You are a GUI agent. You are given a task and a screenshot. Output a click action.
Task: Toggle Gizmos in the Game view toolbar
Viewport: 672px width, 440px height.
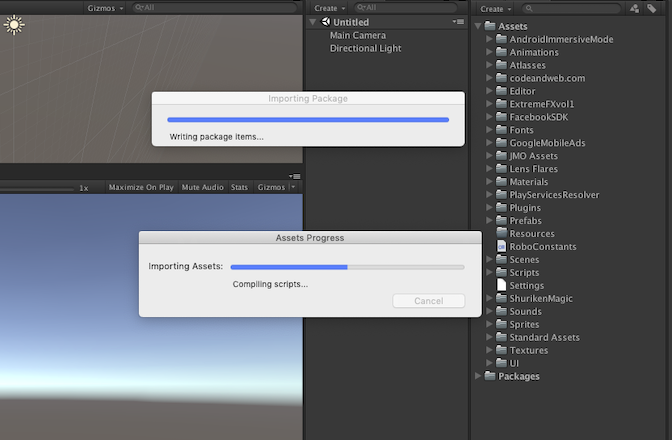271,187
